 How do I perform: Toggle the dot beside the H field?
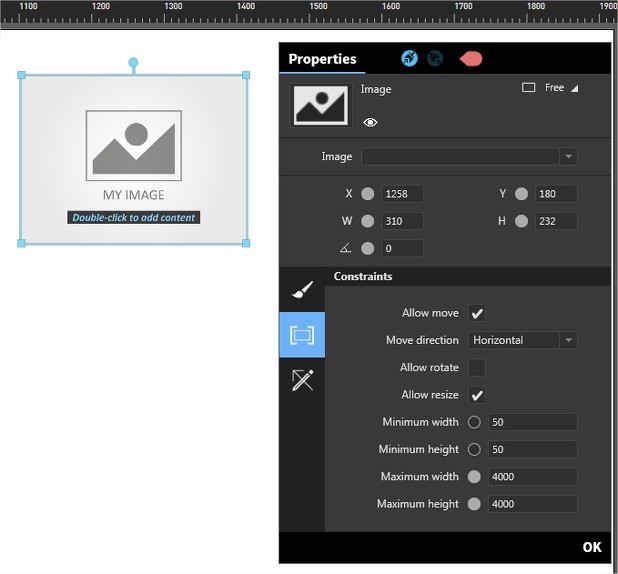[521, 221]
